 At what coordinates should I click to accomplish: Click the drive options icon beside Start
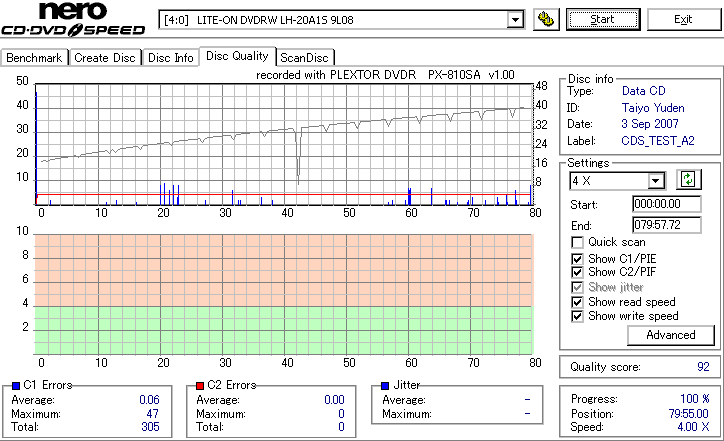coord(546,19)
